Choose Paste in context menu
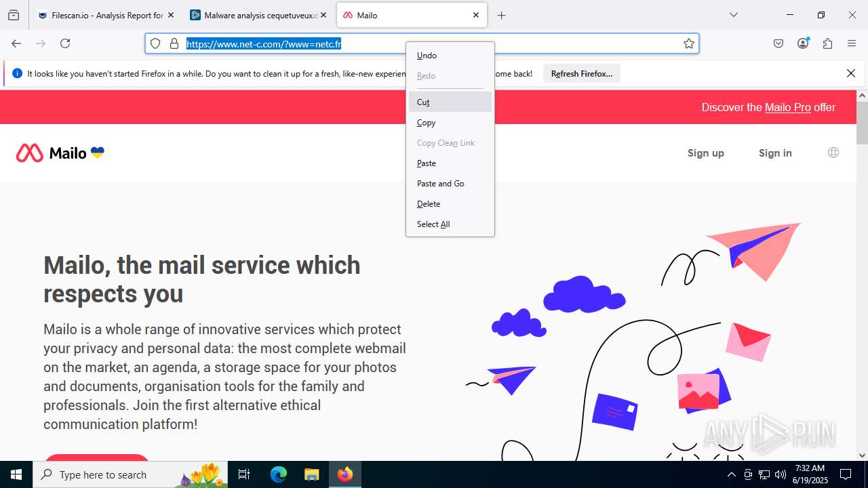Image resolution: width=868 pixels, height=488 pixels. click(450, 163)
